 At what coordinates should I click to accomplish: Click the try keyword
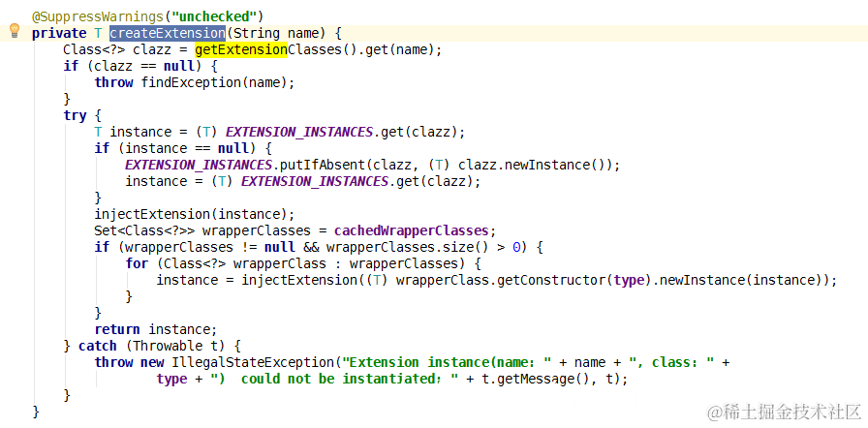75,116
